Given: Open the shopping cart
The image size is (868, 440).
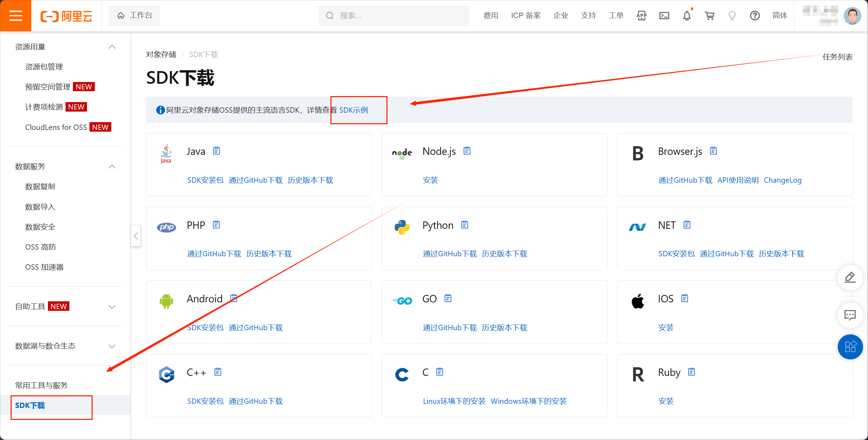Looking at the screenshot, I should pyautogui.click(x=709, y=15).
